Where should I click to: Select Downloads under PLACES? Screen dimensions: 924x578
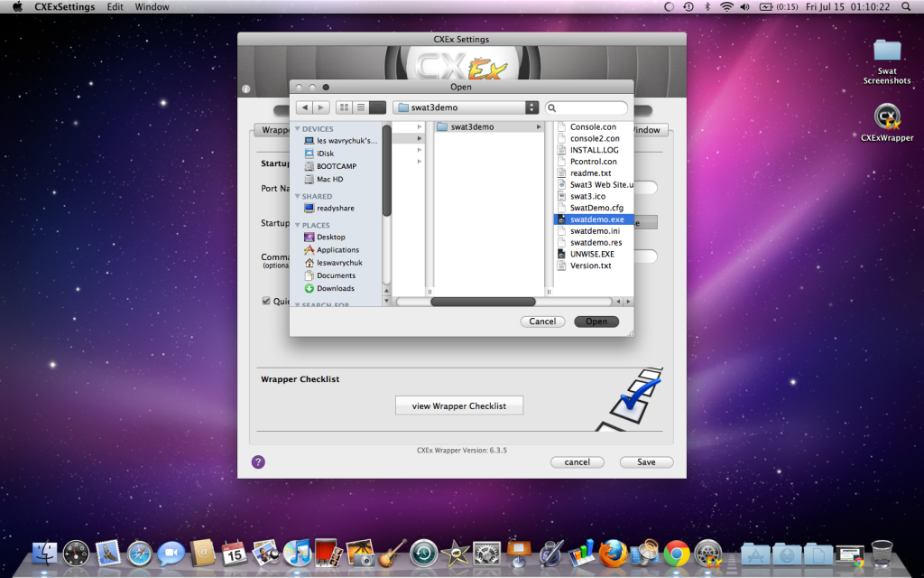(336, 288)
